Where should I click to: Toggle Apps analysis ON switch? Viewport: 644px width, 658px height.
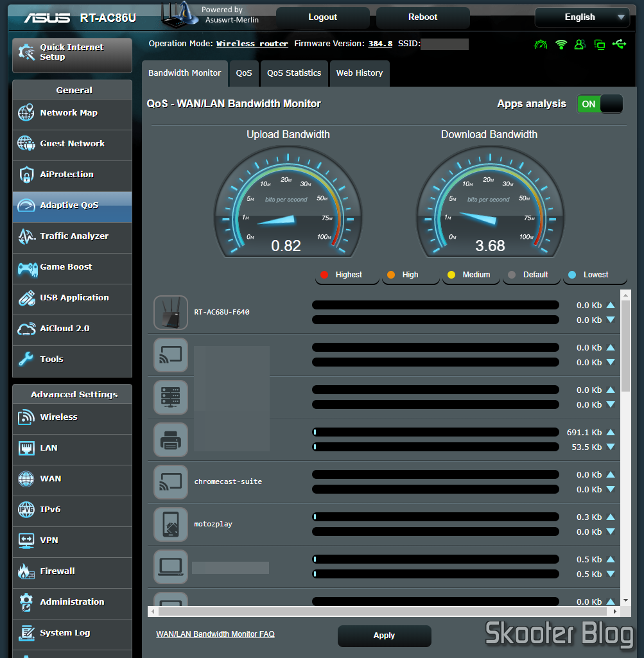click(600, 104)
